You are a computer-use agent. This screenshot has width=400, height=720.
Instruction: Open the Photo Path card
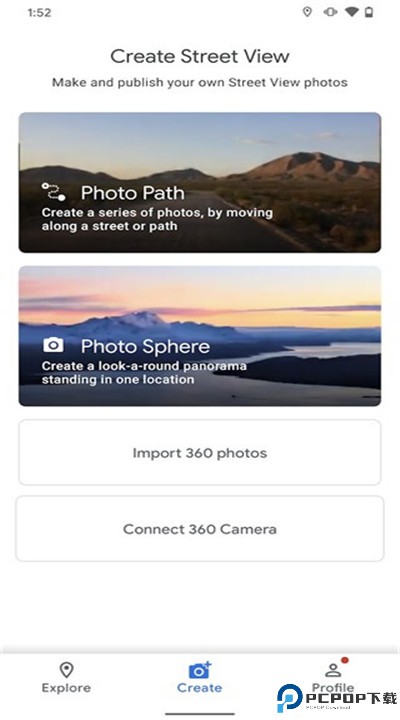200,182
